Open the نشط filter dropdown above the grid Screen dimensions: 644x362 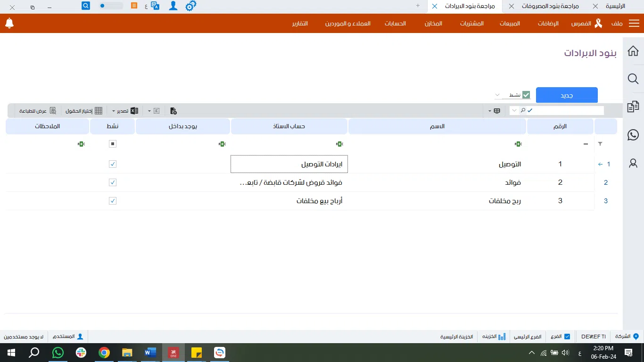pyautogui.click(x=498, y=94)
